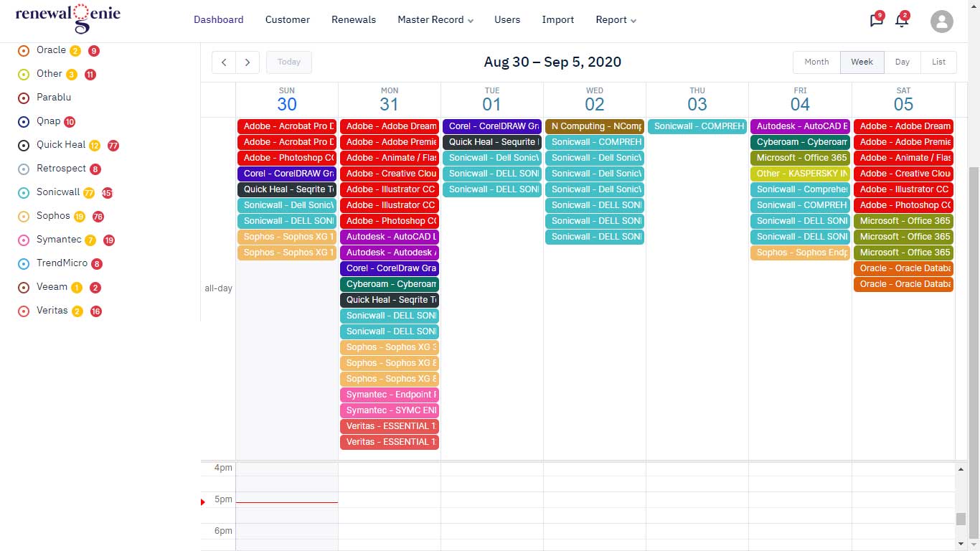Image resolution: width=980 pixels, height=551 pixels.
Task: Open the notifications bell icon
Action: pyautogui.click(x=902, y=21)
